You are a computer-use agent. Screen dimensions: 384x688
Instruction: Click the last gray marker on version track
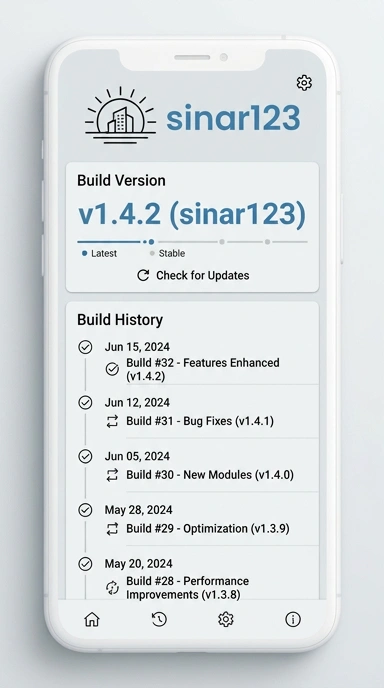(x=267, y=242)
